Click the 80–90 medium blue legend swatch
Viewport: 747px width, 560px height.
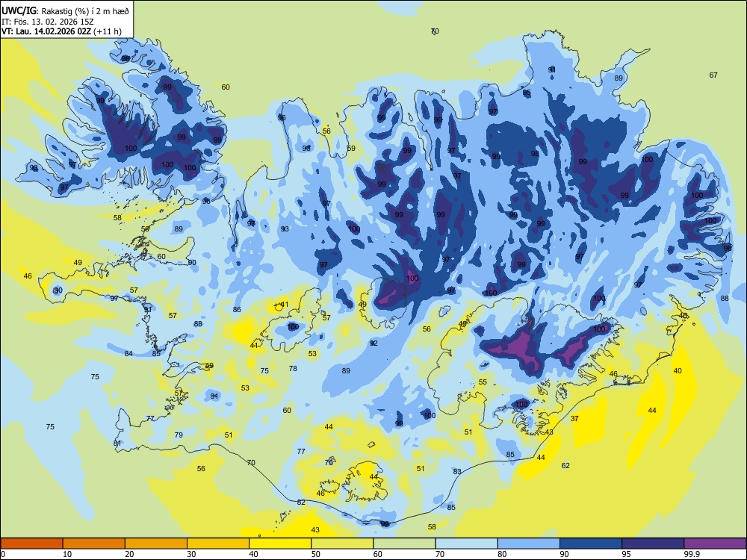click(529, 544)
